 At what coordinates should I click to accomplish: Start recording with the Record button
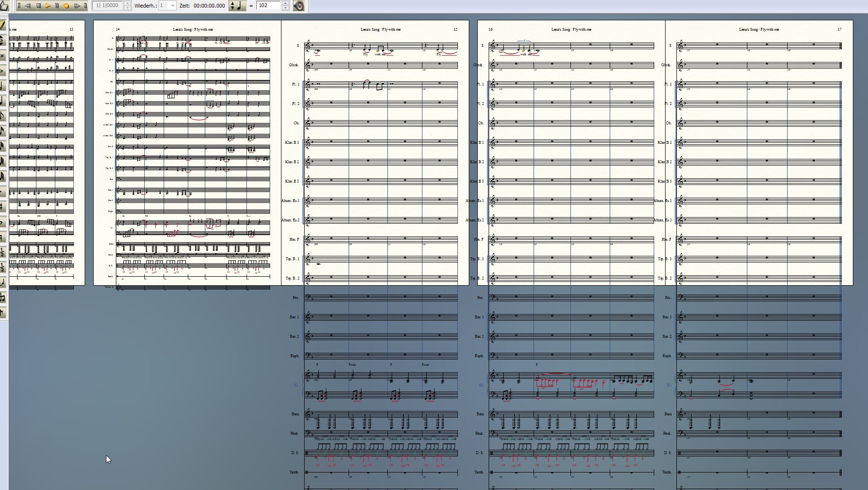pos(66,6)
